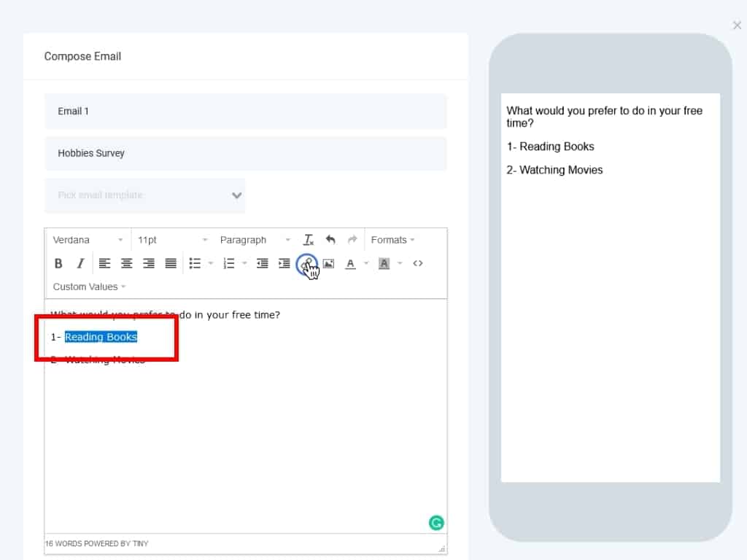Viewport: 747px width, 560px height.
Task: Undo the last edit
Action: point(330,240)
